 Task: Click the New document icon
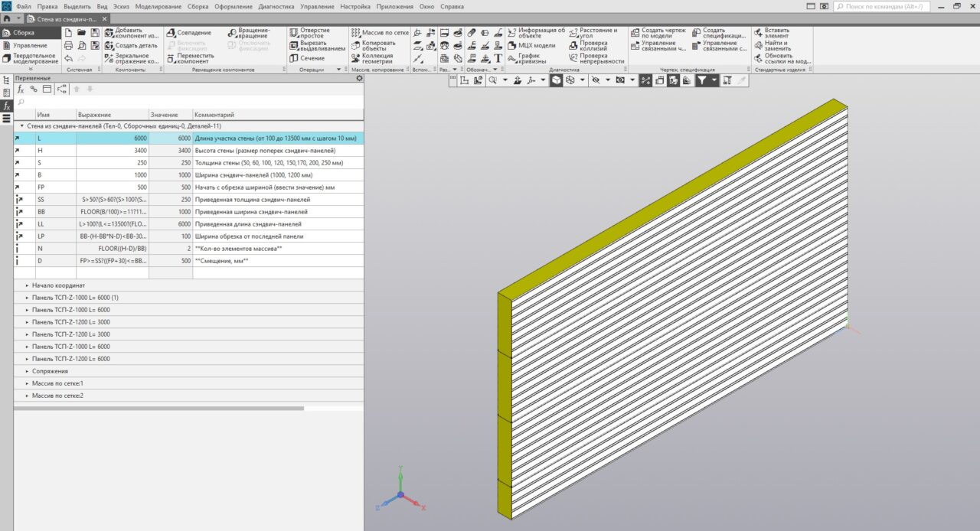click(x=69, y=33)
